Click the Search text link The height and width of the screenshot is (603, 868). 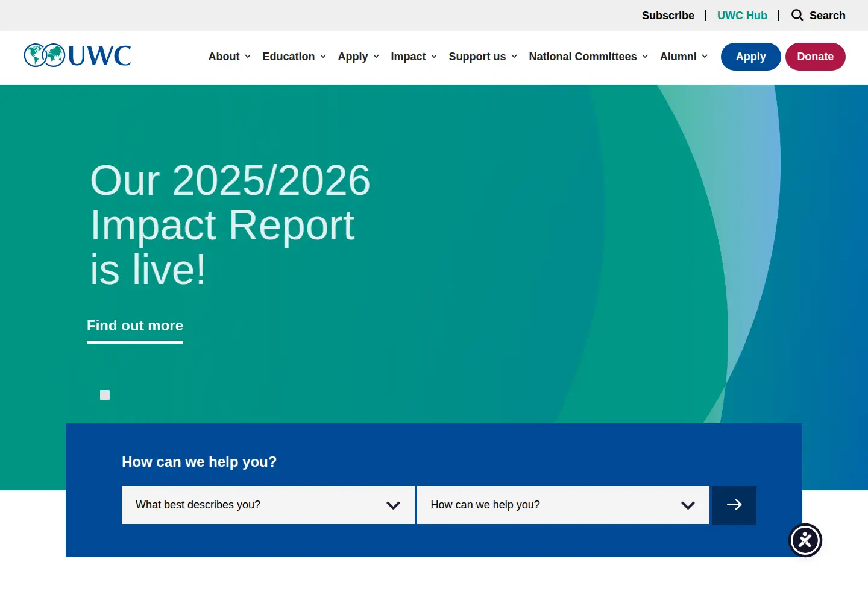828,16
